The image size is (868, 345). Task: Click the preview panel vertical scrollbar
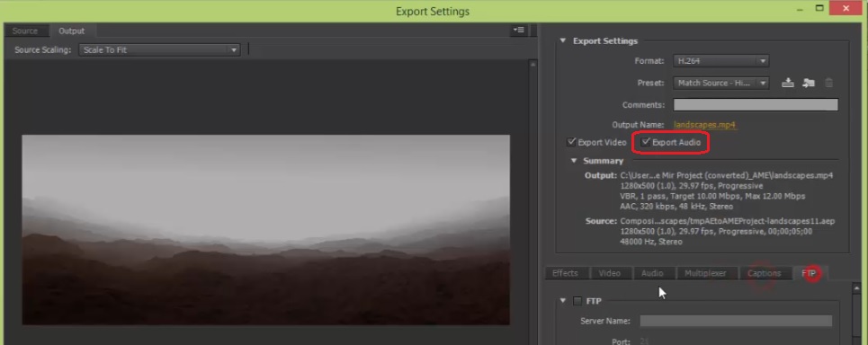pos(533,202)
